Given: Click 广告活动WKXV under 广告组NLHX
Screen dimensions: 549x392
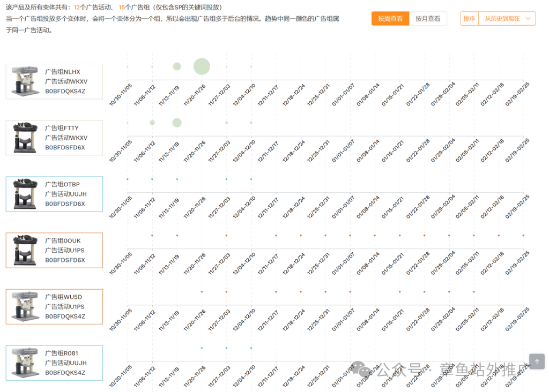Looking at the screenshot, I should click(66, 81).
